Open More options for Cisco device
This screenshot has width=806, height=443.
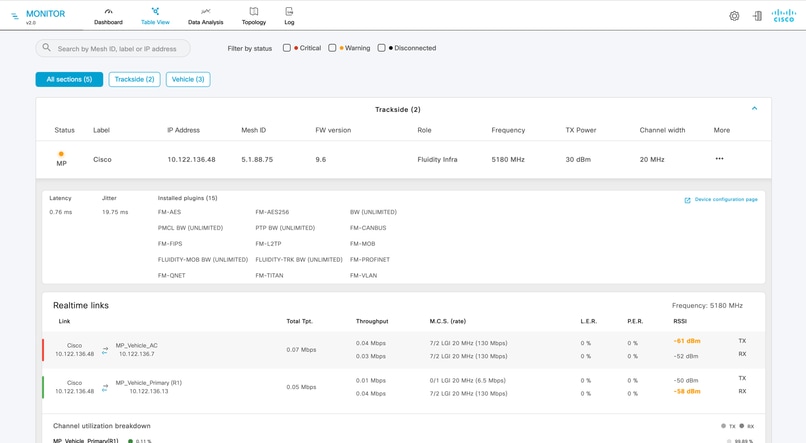[x=719, y=159]
